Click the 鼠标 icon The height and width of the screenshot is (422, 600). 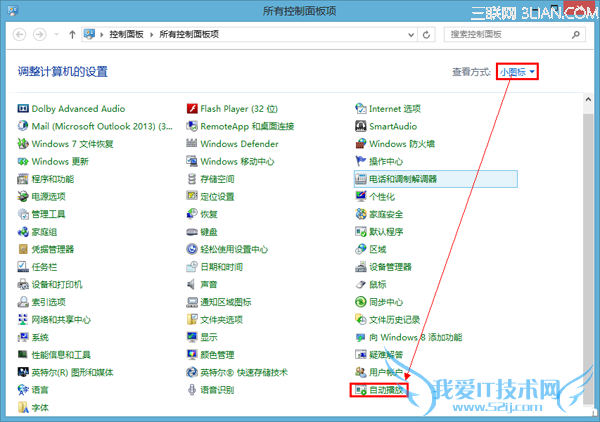360,285
